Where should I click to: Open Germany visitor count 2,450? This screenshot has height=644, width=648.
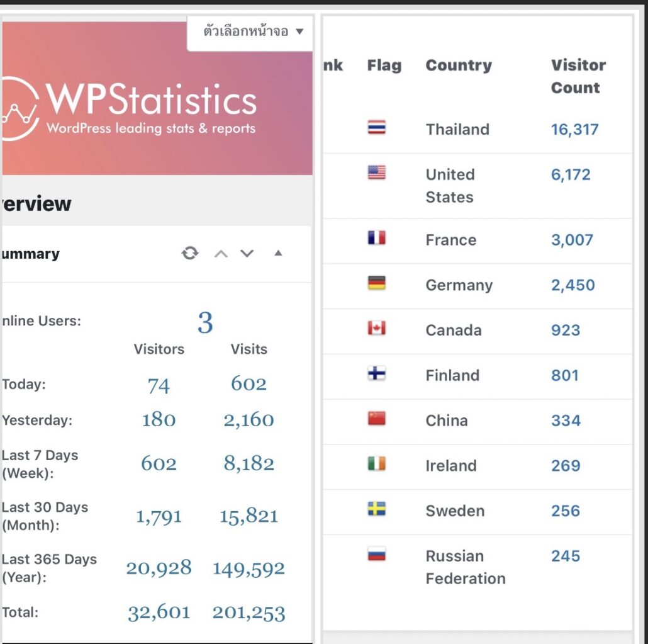coord(573,285)
